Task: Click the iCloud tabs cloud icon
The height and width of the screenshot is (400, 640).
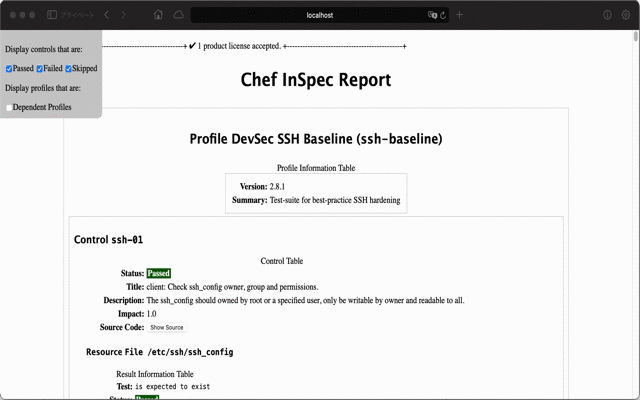Action: (x=178, y=15)
